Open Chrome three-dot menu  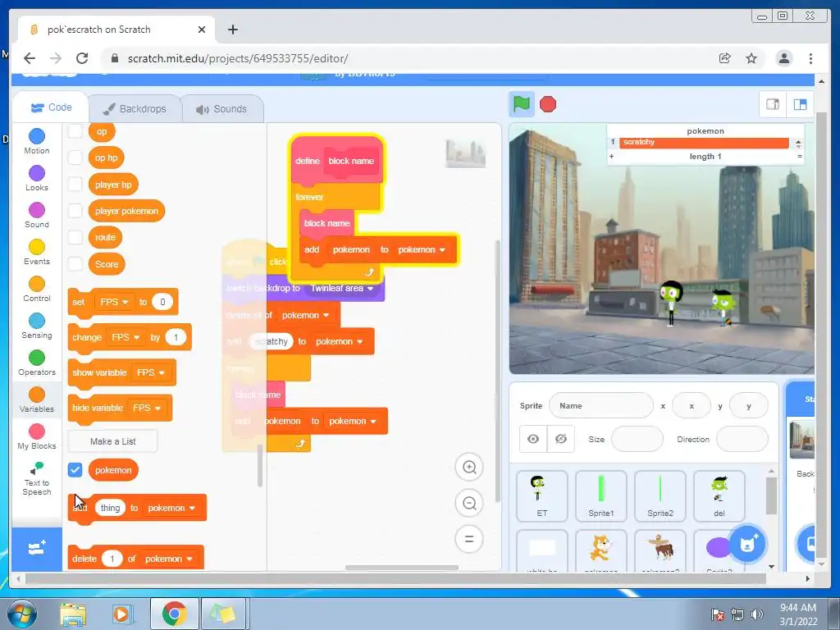tap(810, 58)
